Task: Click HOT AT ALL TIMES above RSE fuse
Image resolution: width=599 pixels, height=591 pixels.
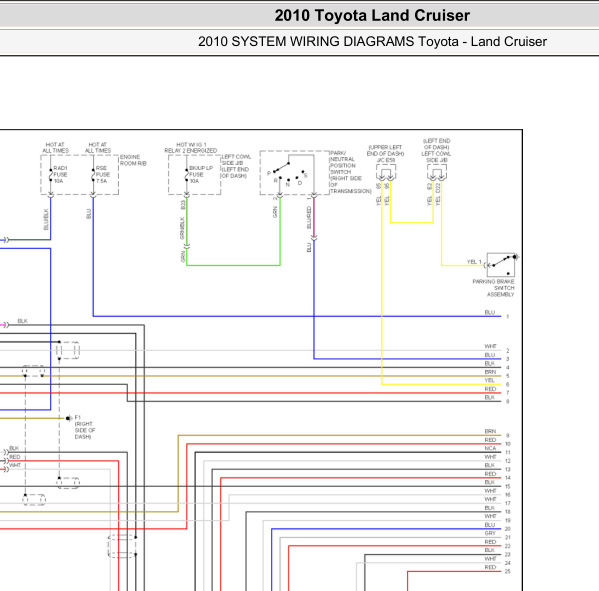Action: (98, 147)
